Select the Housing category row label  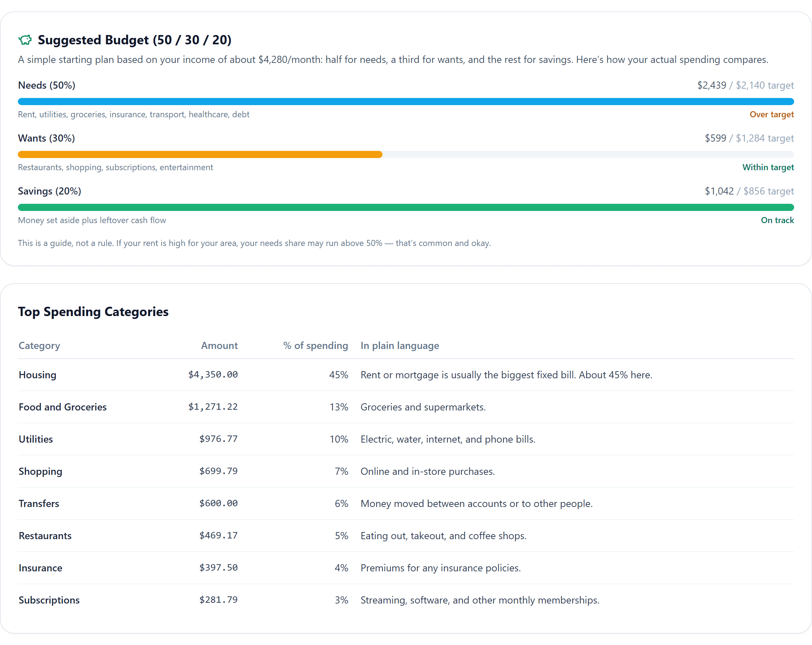[38, 375]
